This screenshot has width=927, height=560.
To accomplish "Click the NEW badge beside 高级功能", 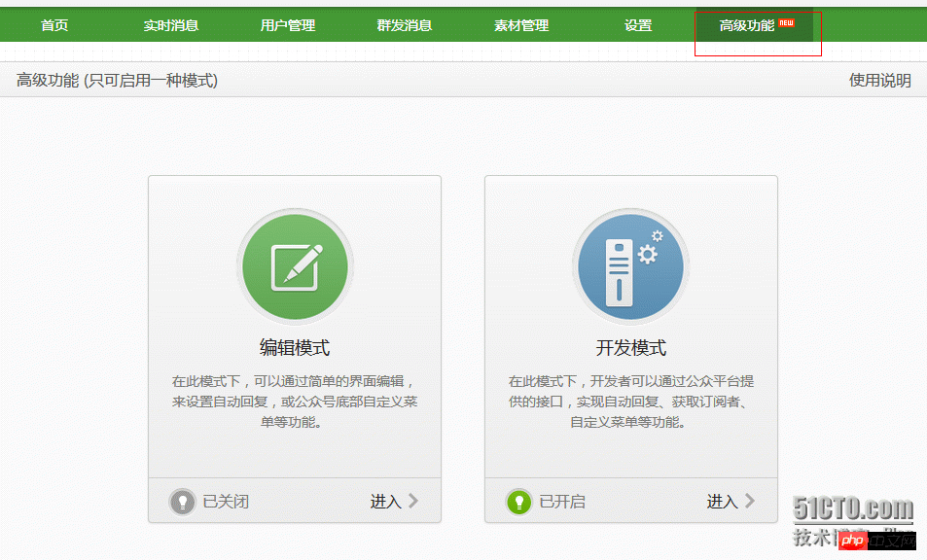I will 786,22.
